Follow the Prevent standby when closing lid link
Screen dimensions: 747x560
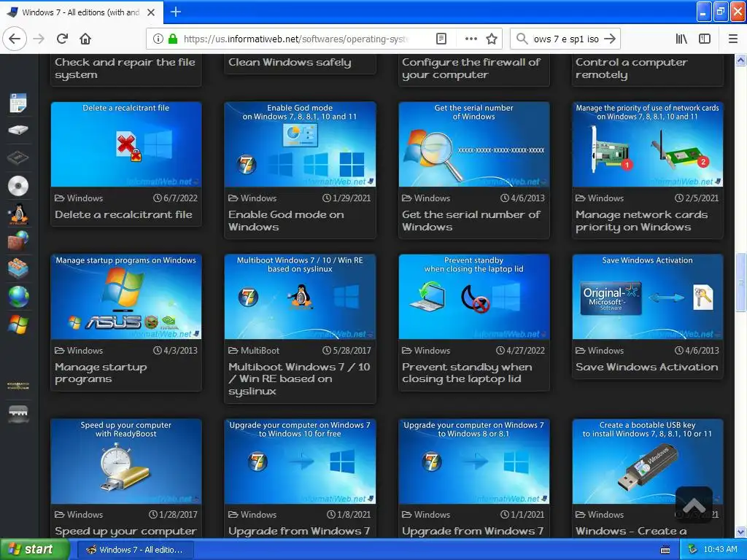tap(466, 373)
